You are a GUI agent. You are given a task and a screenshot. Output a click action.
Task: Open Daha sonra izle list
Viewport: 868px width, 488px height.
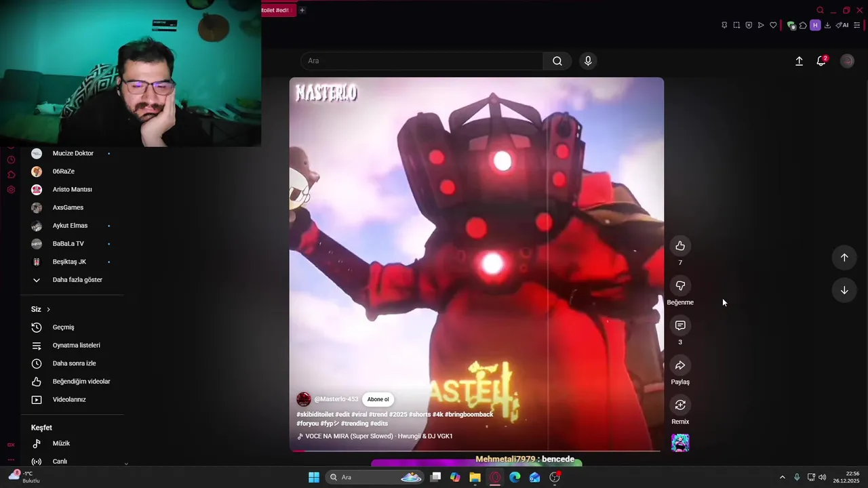[73, 363]
